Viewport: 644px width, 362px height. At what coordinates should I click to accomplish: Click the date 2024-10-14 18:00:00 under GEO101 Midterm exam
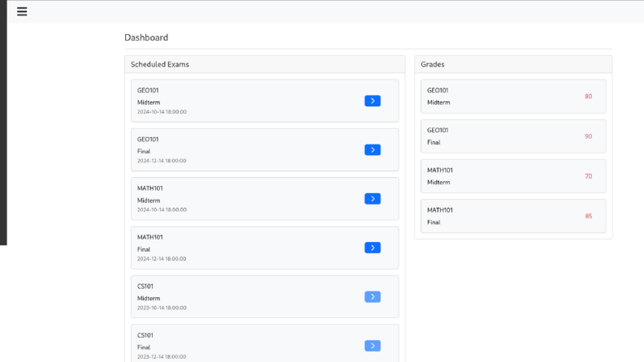pos(162,112)
